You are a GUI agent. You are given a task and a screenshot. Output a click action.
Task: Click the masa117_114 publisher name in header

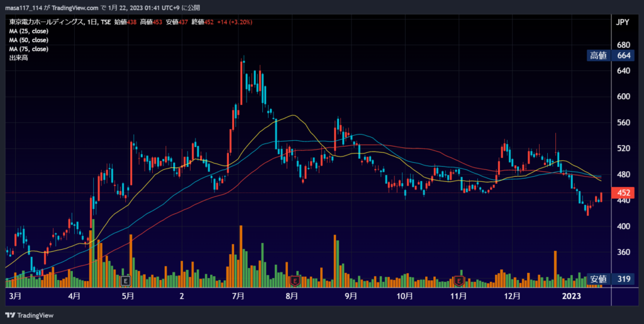pos(24,8)
